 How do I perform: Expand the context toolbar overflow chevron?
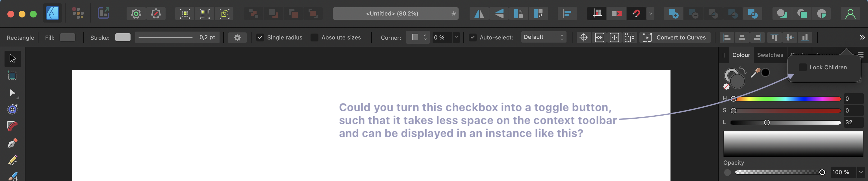click(862, 37)
